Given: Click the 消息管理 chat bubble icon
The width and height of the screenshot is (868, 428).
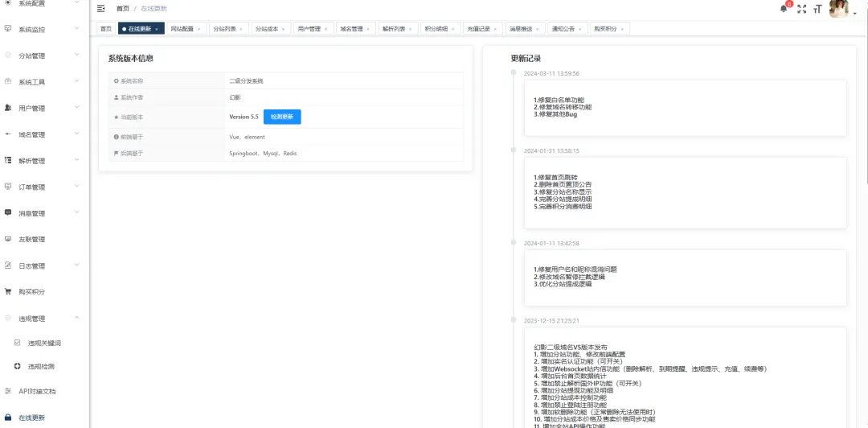Looking at the screenshot, I should [8, 213].
